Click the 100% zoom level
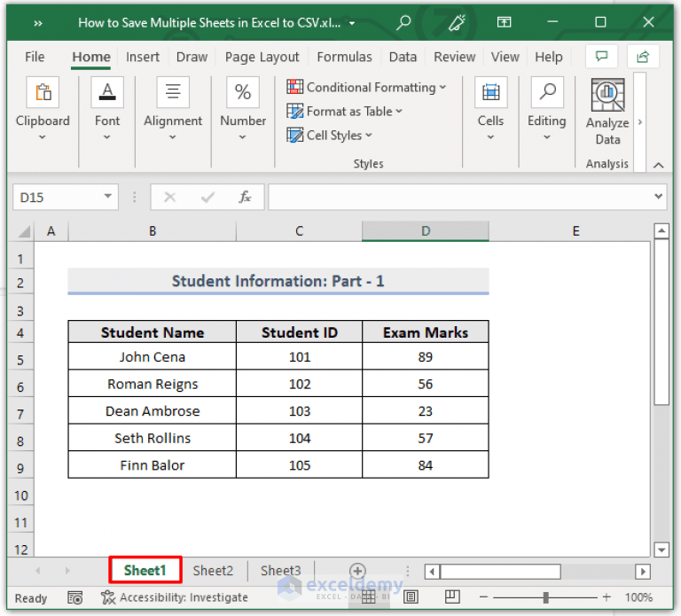 click(638, 597)
